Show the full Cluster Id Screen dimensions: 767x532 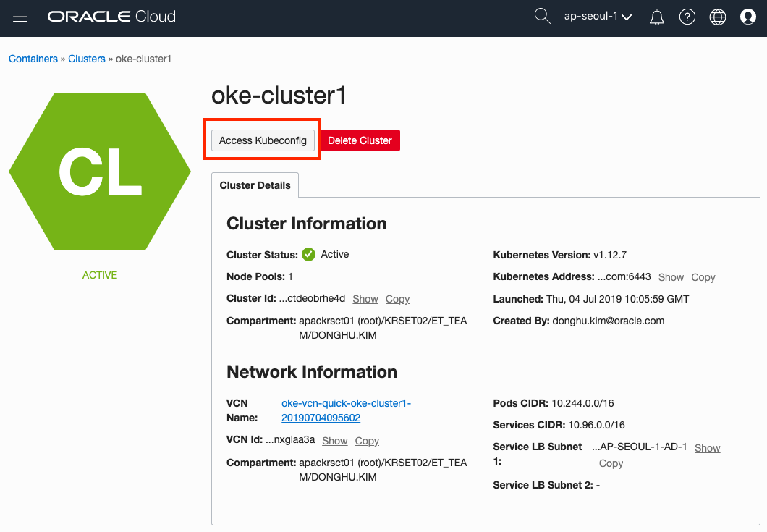point(365,299)
